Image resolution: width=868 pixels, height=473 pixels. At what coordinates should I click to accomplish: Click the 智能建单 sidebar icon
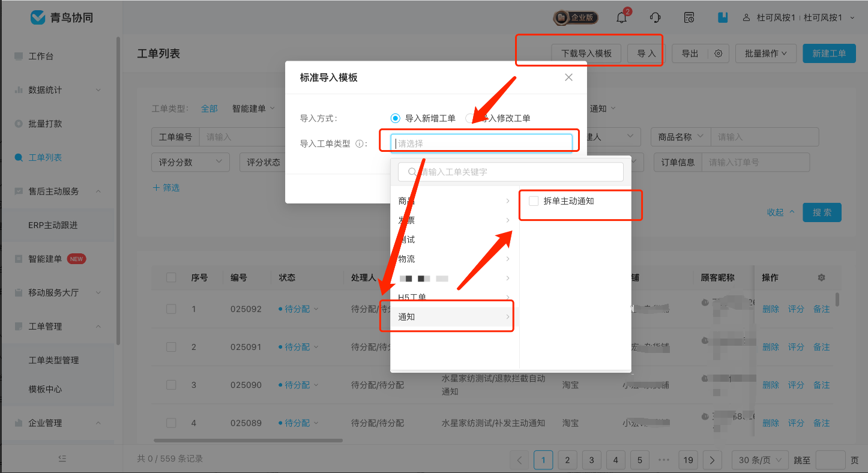click(19, 259)
